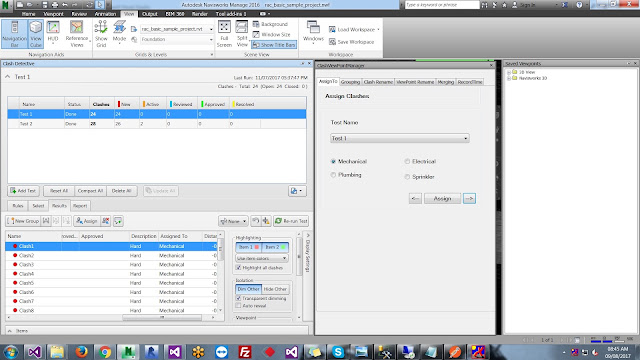Toggle the View Cube ribbon icon

point(36,34)
